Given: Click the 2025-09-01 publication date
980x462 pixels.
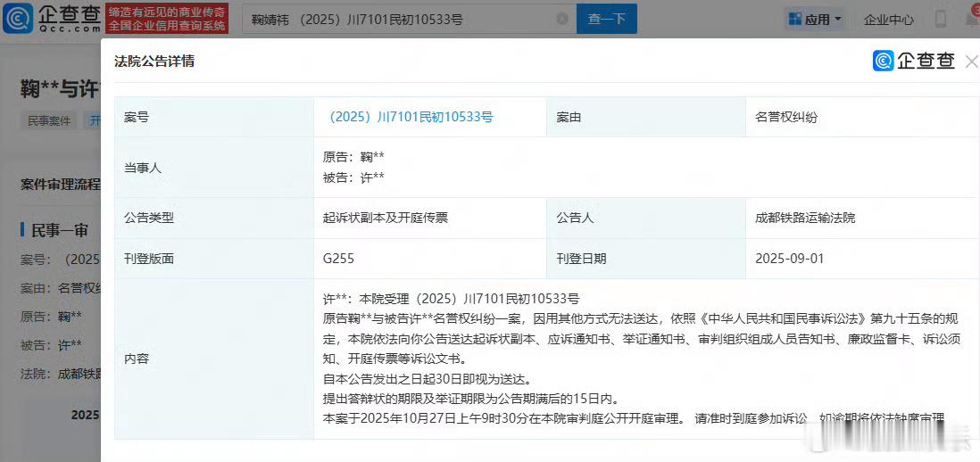Looking at the screenshot, I should (789, 259).
